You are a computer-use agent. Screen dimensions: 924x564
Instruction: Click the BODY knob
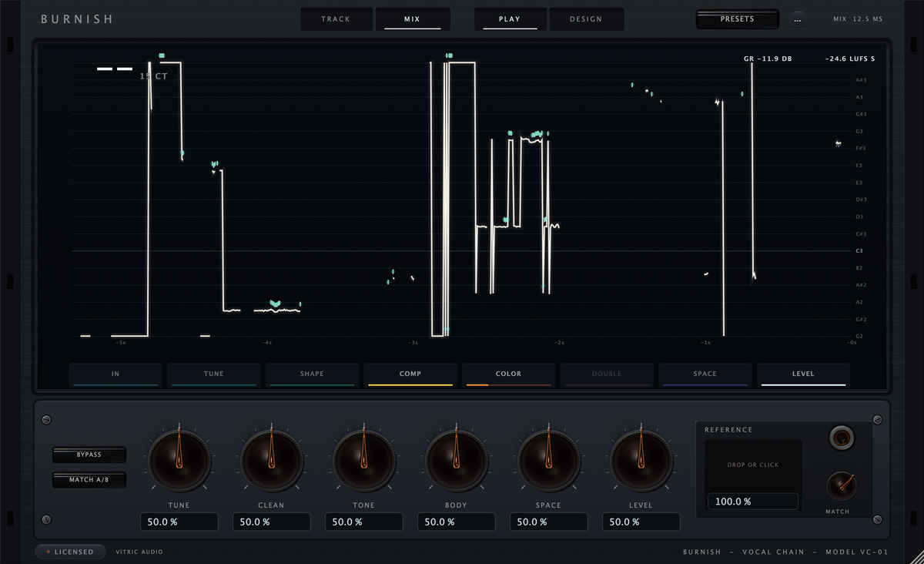(x=456, y=462)
